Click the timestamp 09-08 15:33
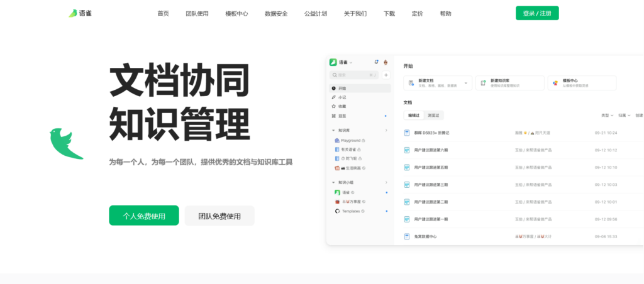The height and width of the screenshot is (284, 644). [x=606, y=236]
